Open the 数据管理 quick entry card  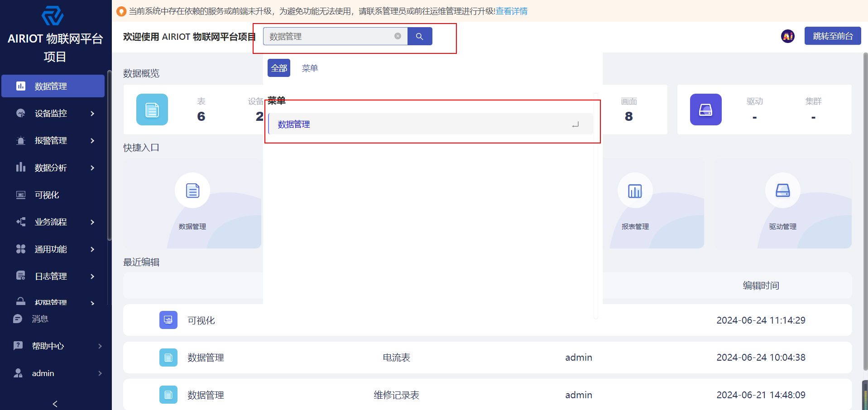tap(192, 204)
